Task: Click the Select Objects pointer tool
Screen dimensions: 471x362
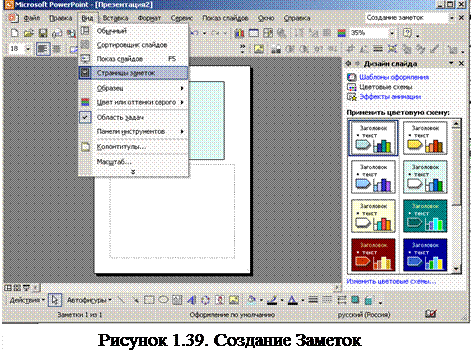Action: tap(55, 300)
